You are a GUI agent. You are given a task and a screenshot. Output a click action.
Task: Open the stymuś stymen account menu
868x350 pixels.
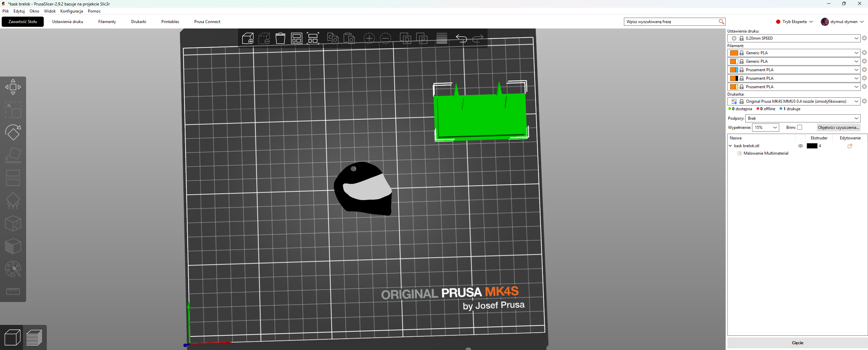842,22
